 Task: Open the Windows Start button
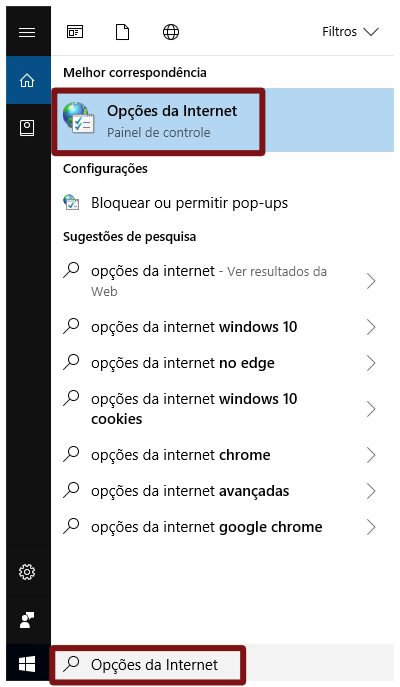(27, 665)
